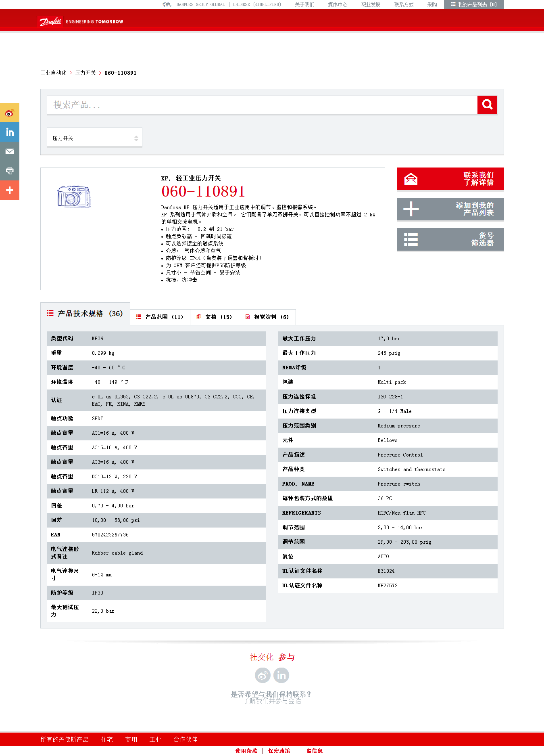Click the red product number heading 060-110891

point(203,191)
